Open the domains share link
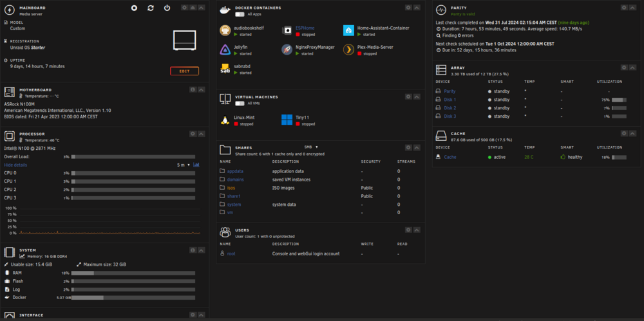Image resolution: width=644 pixels, height=321 pixels. click(x=235, y=179)
